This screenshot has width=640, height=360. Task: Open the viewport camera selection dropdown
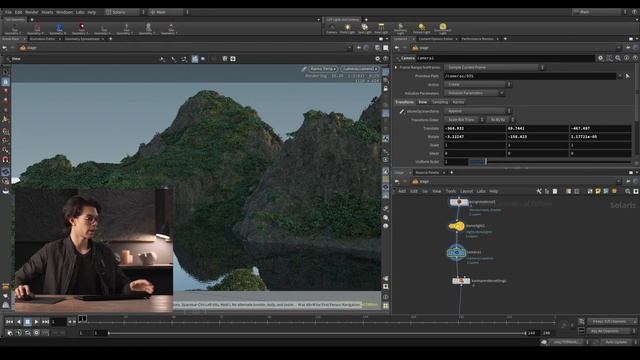point(359,69)
